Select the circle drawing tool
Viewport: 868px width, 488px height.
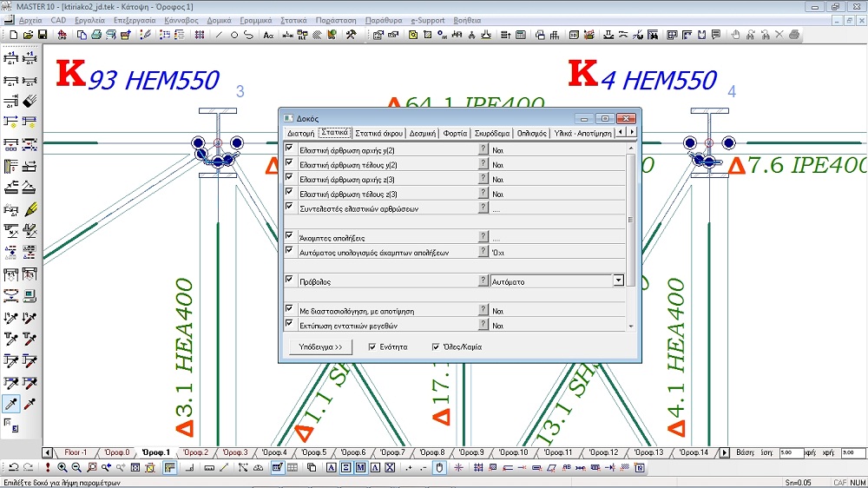point(233,35)
